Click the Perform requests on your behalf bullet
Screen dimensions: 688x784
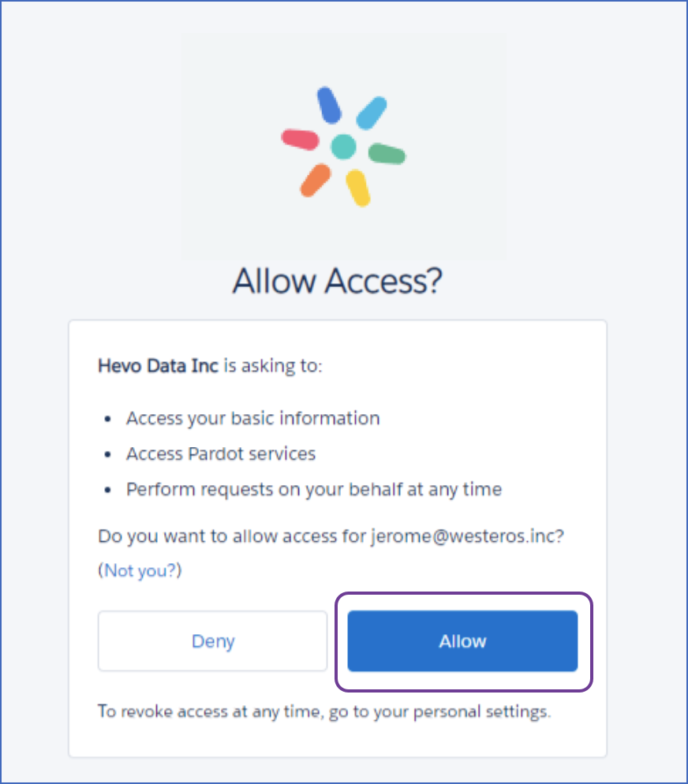point(313,489)
